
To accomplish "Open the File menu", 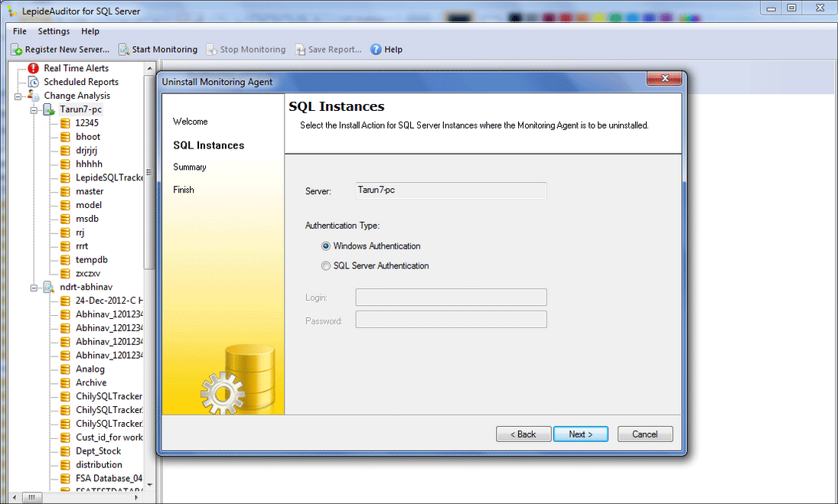I will click(19, 31).
